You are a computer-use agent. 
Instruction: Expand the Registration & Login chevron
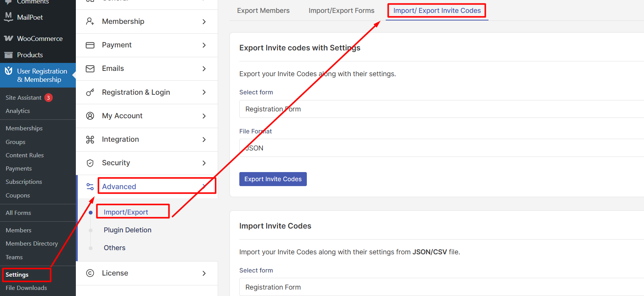coord(204,92)
